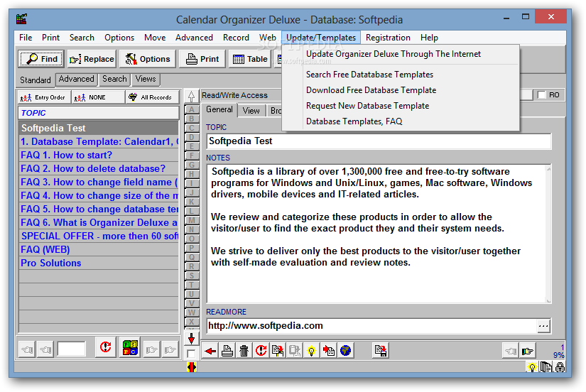Toggle the RO read-only checkbox

point(541,95)
